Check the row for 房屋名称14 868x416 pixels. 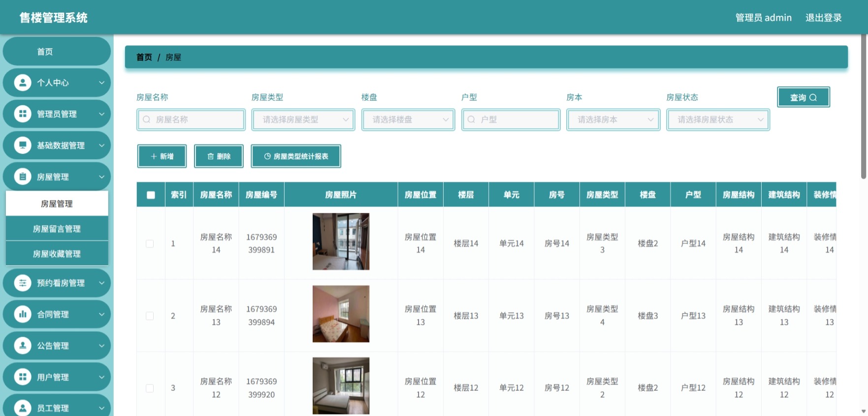click(x=150, y=243)
